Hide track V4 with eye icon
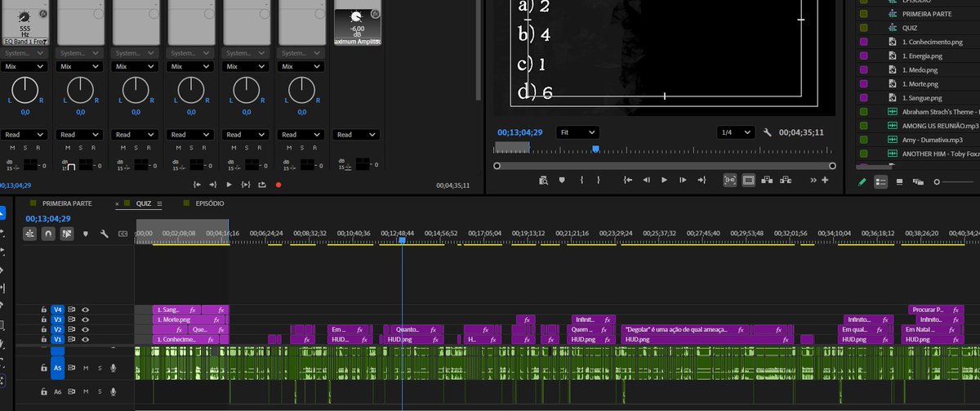 coord(85,310)
